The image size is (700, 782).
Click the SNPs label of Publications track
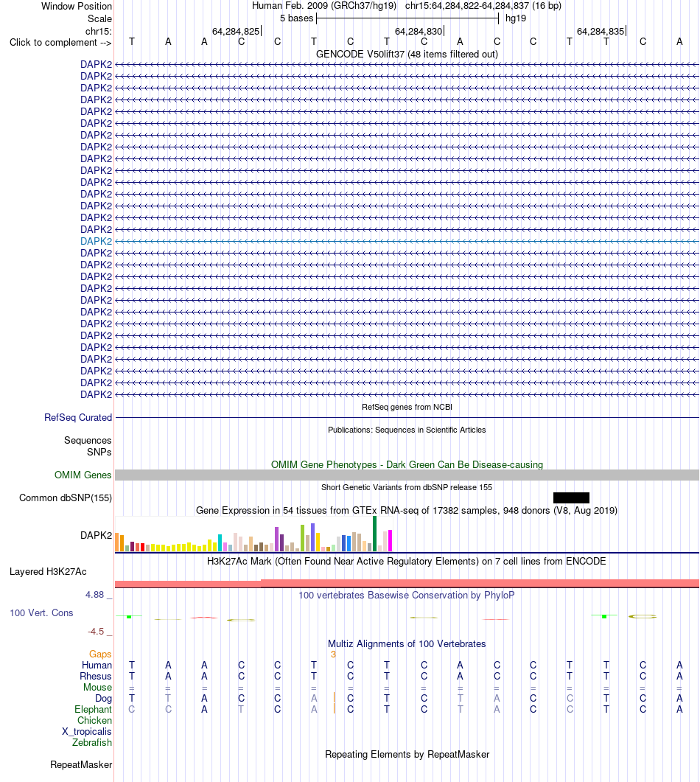pyautogui.click(x=99, y=452)
